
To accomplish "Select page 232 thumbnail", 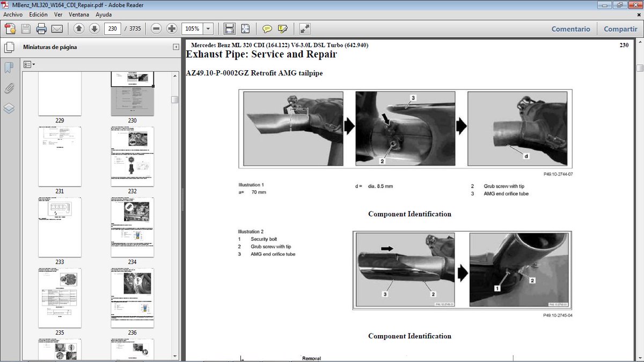I will [133, 157].
